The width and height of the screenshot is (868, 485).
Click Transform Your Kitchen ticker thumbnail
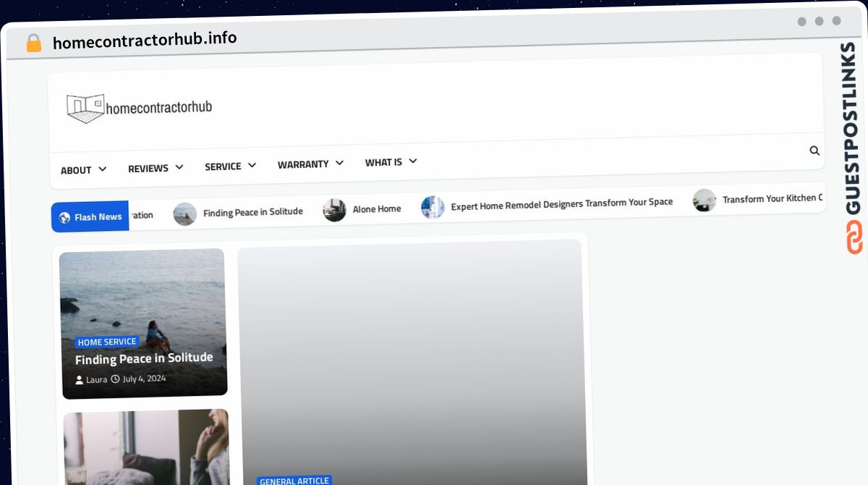point(705,201)
